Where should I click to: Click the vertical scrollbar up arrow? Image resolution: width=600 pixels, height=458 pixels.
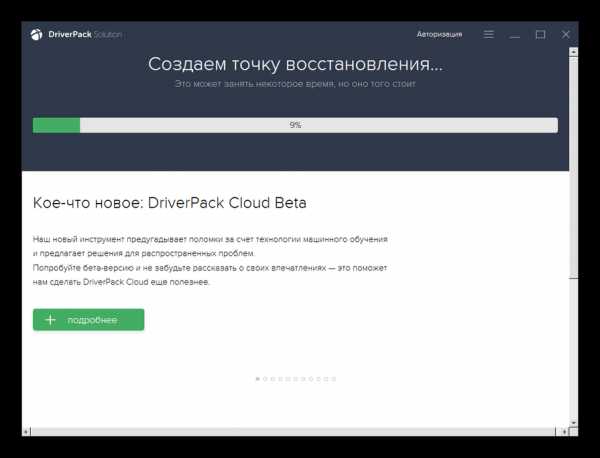point(573,52)
